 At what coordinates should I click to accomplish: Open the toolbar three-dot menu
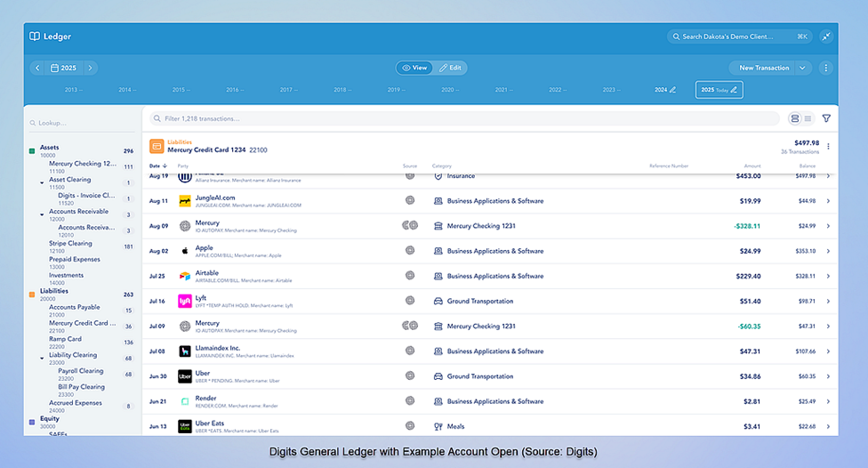[x=826, y=68]
